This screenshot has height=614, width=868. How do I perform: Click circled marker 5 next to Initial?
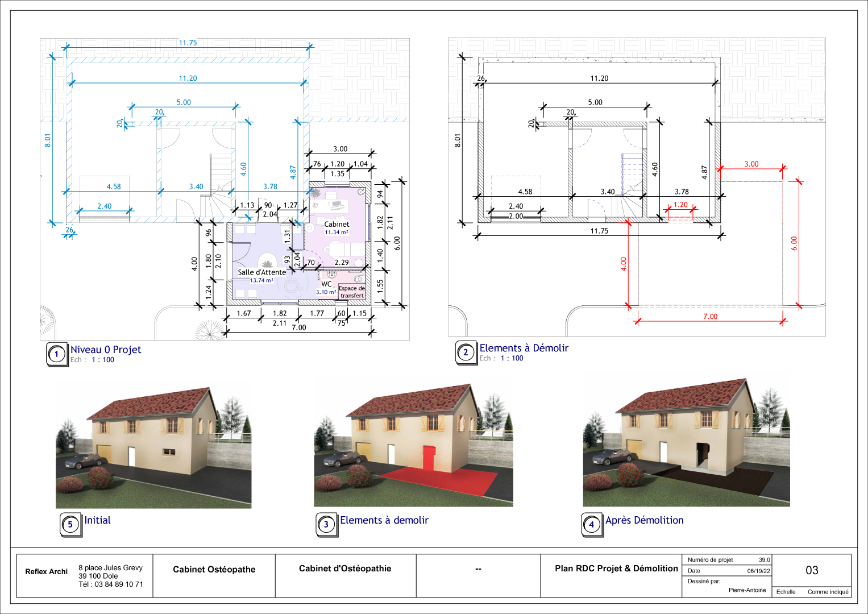coord(70,525)
